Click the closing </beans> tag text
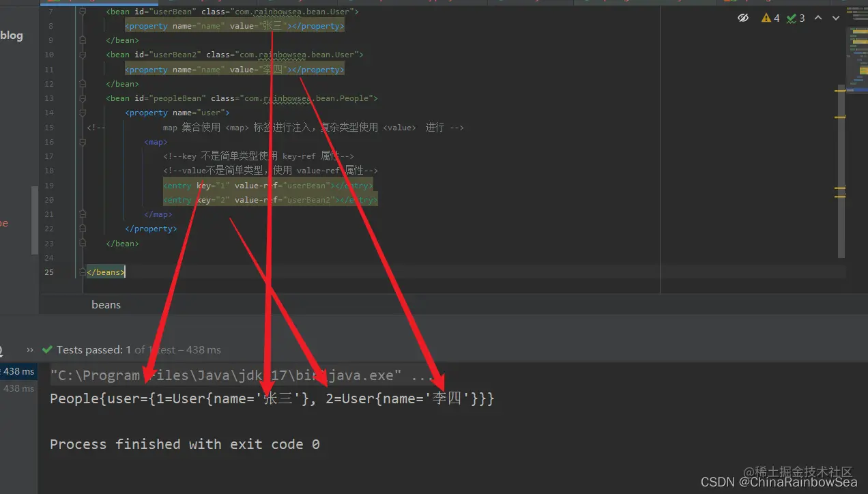868x494 pixels. [106, 272]
